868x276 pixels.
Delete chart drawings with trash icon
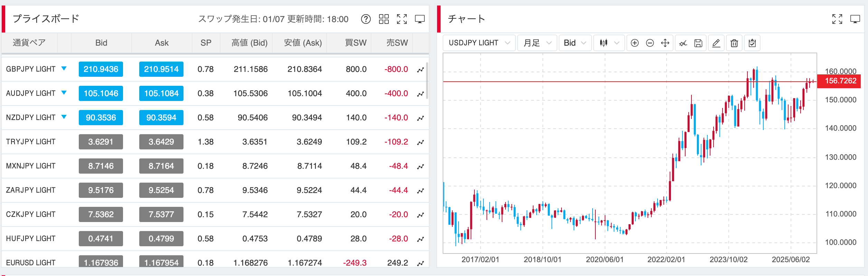(734, 43)
